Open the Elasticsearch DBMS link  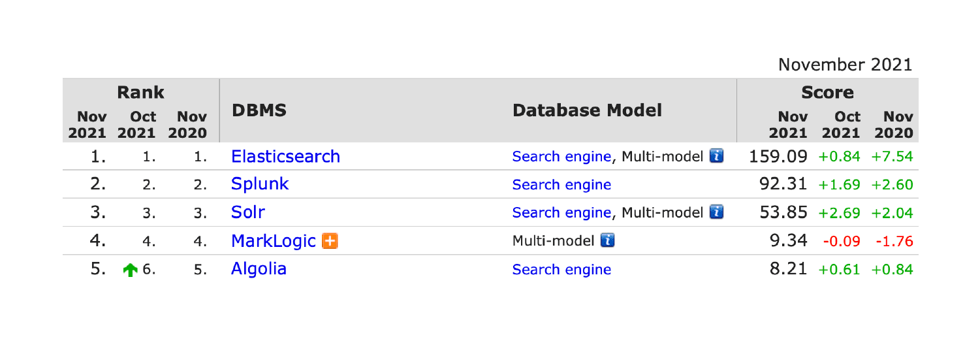tap(285, 157)
